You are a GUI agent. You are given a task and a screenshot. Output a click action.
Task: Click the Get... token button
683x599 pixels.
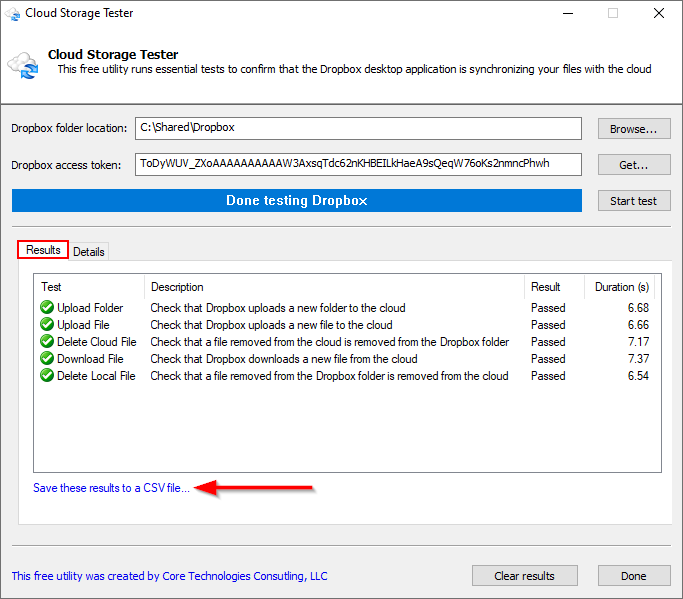pos(634,165)
